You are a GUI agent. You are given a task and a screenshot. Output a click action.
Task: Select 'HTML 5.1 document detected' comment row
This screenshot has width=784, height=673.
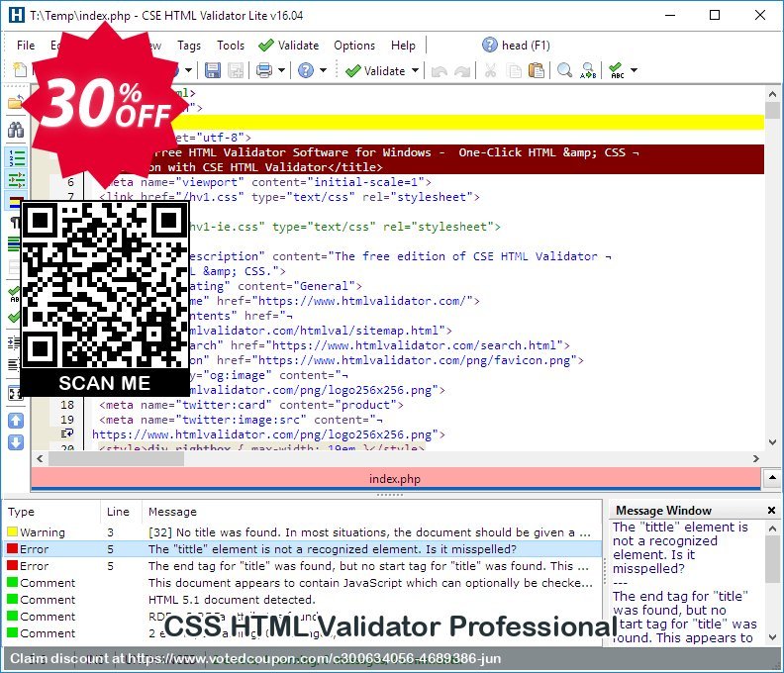(303, 600)
